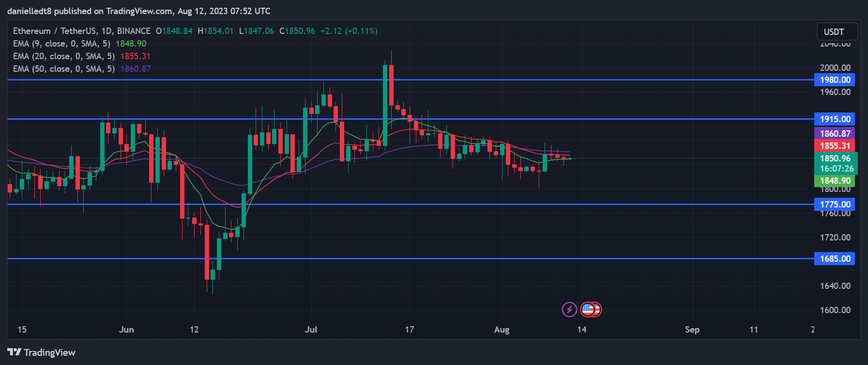This screenshot has height=365, width=868.
Task: Select the EMA 50 indicator legend
Action: point(63,69)
